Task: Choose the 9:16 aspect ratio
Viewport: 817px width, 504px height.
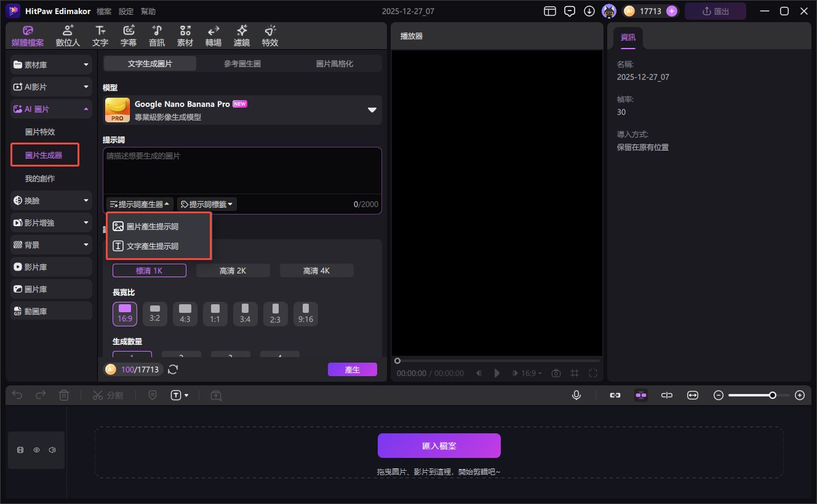Action: (305, 313)
